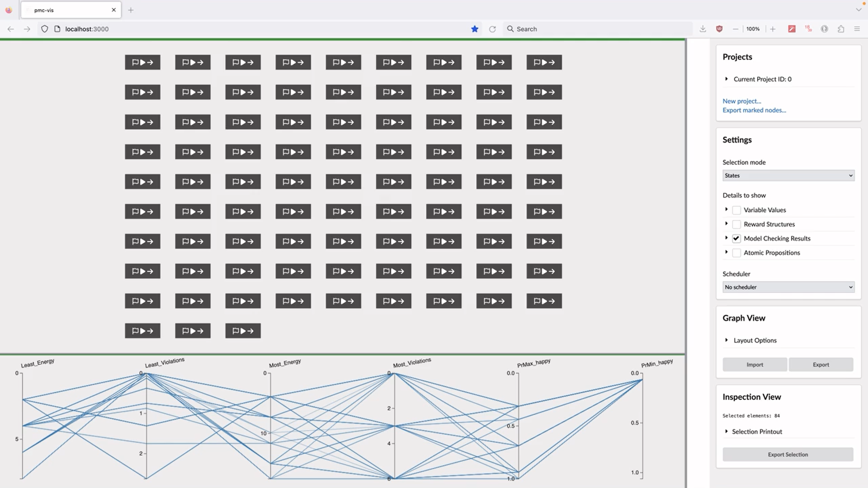Viewport: 868px width, 488px height.
Task: Enable the Variable Values checkbox
Action: (x=736, y=210)
